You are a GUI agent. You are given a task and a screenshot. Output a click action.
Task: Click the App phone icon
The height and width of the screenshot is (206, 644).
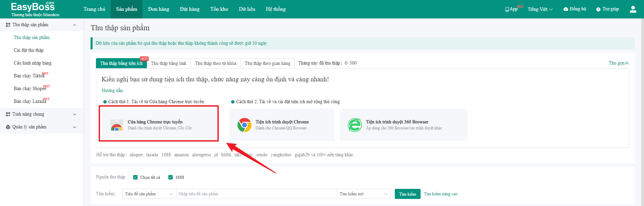point(507,9)
